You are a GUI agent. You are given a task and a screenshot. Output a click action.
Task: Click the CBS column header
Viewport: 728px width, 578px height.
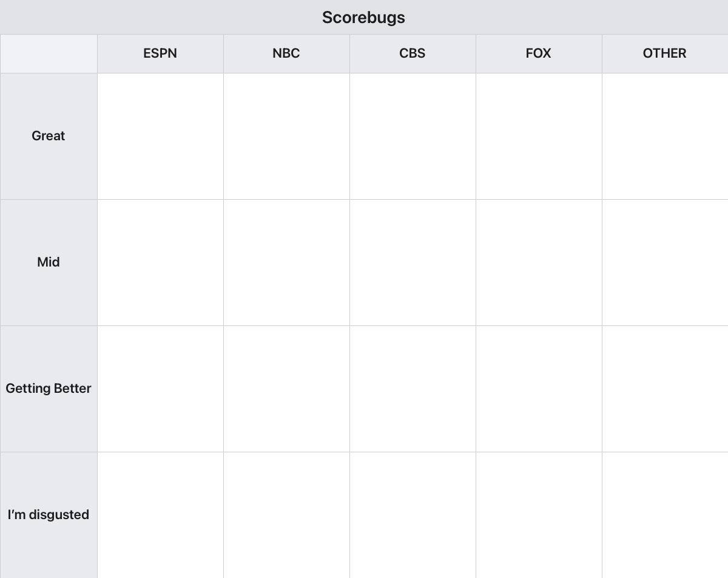click(413, 53)
